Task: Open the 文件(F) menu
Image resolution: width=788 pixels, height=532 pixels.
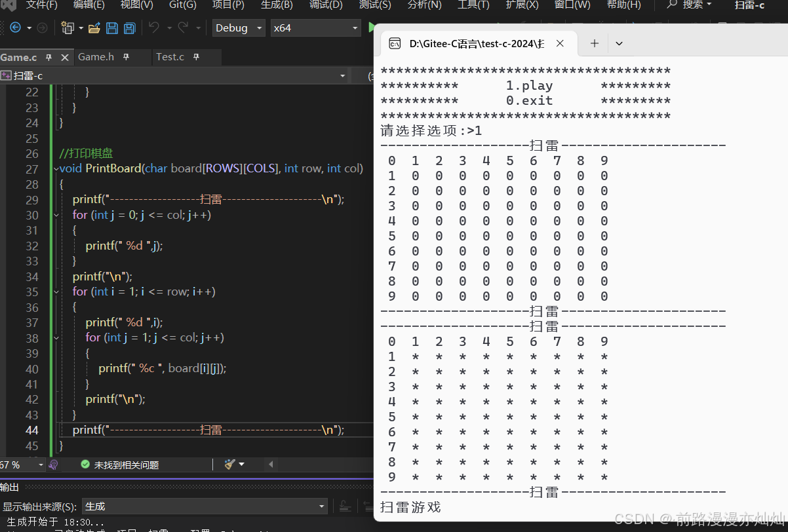Action: [x=42, y=5]
